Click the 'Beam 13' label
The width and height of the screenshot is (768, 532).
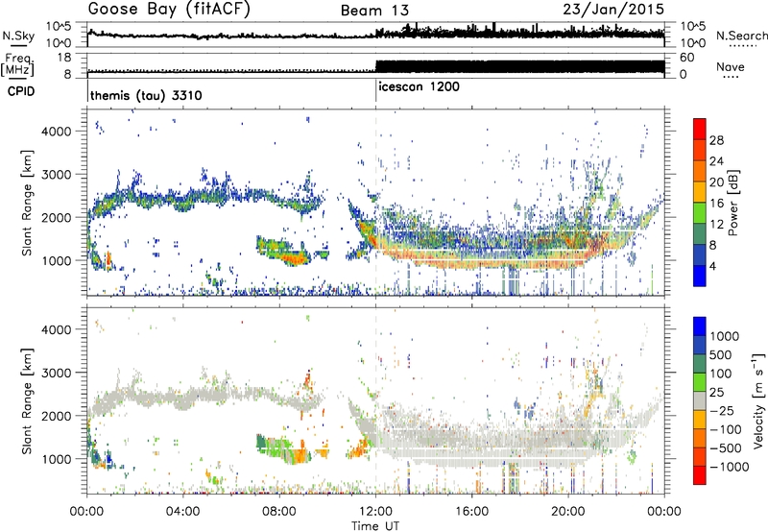click(x=374, y=11)
